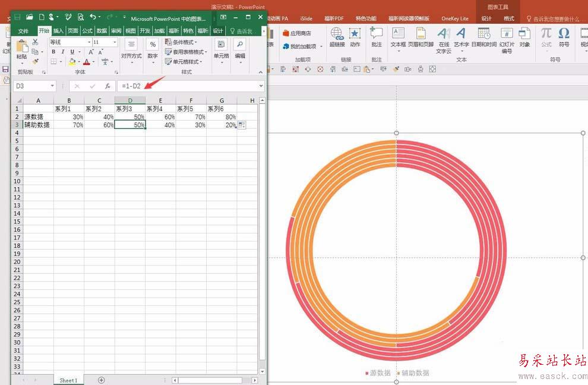Viewport: 588px width, 385px height.
Task: Run spelling check from quick access toolbar
Action: [68, 17]
